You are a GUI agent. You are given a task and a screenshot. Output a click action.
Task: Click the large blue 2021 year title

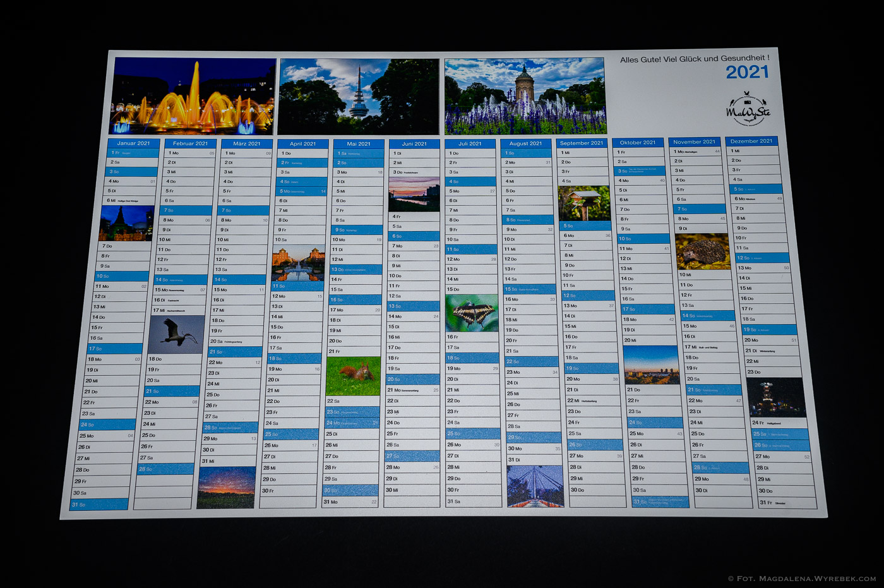(747, 73)
